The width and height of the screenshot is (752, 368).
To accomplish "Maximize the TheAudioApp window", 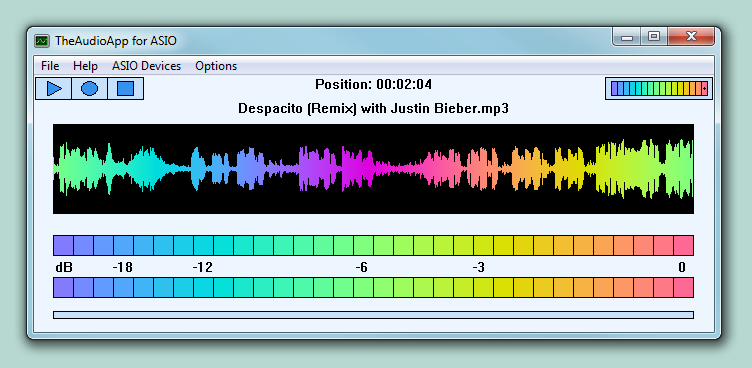I will click(x=654, y=36).
